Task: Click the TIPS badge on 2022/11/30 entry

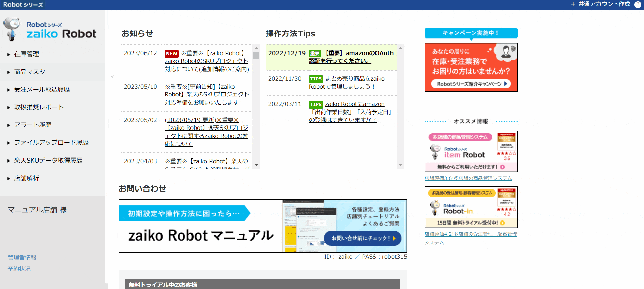Action: tap(316, 79)
